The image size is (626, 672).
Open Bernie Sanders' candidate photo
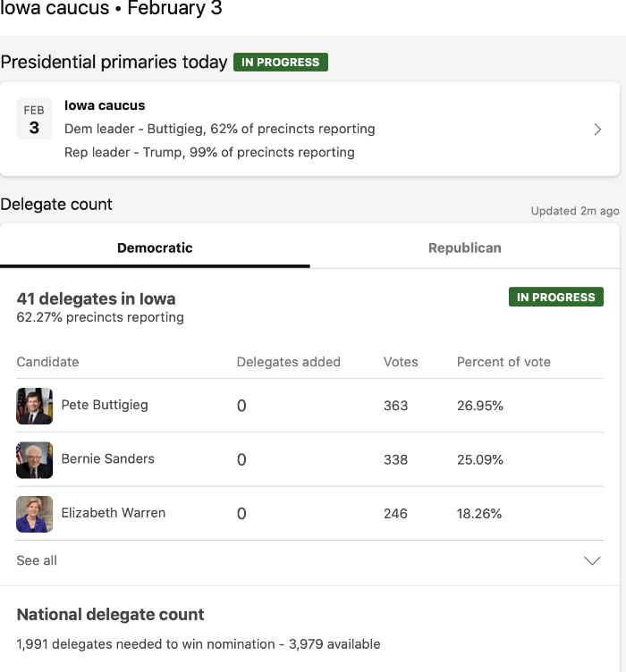click(x=34, y=460)
